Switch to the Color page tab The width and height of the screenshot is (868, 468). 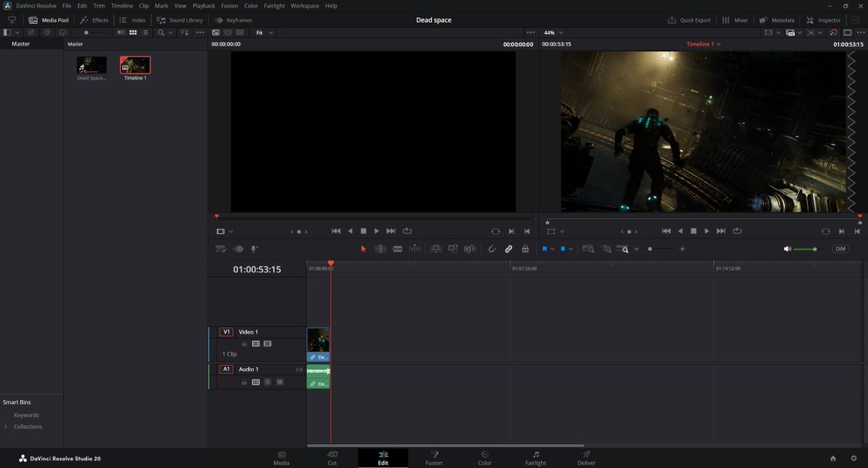click(485, 458)
